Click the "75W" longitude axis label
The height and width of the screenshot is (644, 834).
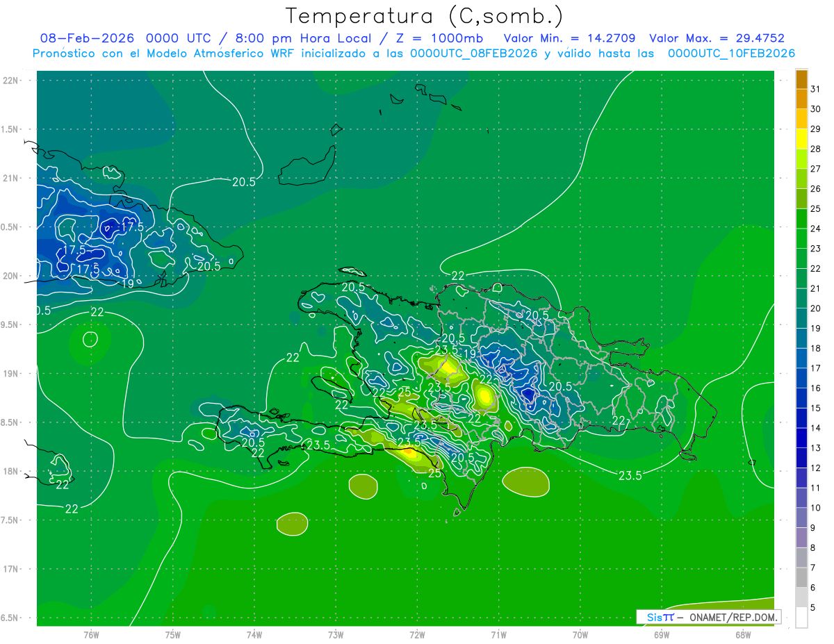coord(173,635)
